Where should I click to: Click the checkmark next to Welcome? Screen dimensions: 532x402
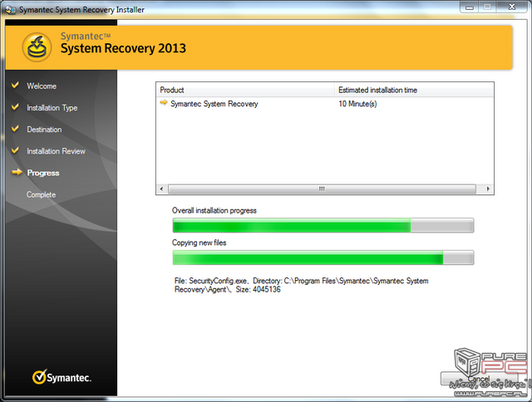click(x=15, y=85)
